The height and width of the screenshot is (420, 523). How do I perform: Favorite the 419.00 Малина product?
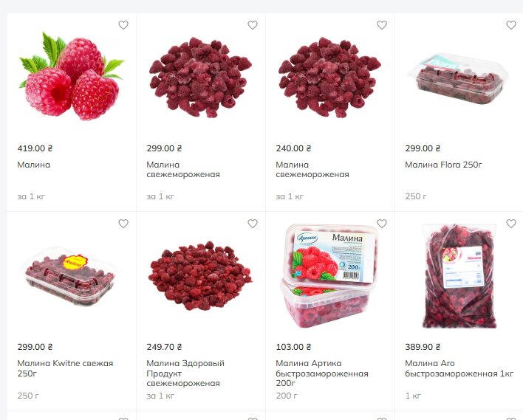coord(123,25)
